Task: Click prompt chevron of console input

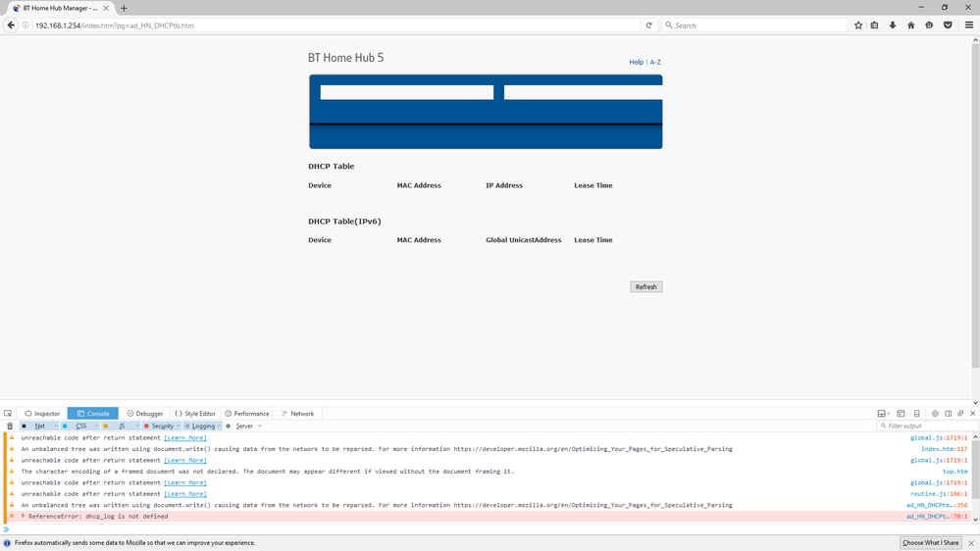Action: point(6,529)
